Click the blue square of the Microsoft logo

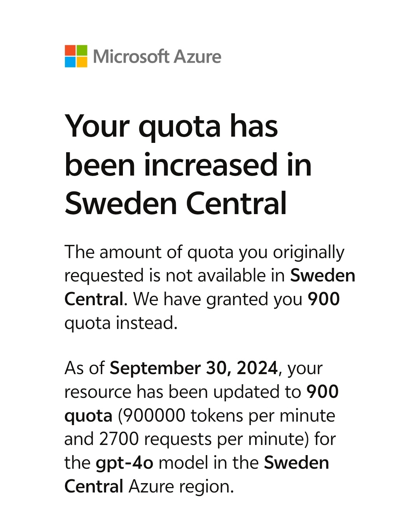(70, 62)
